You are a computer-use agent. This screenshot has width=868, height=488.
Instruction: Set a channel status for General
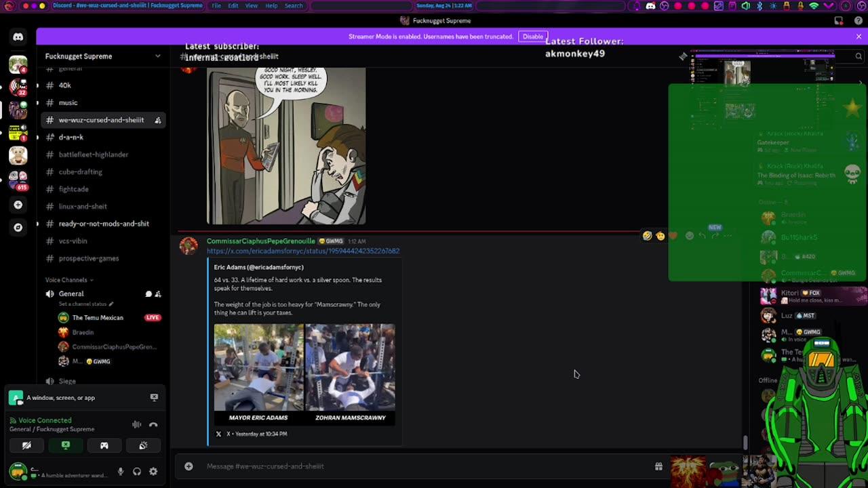click(x=86, y=304)
